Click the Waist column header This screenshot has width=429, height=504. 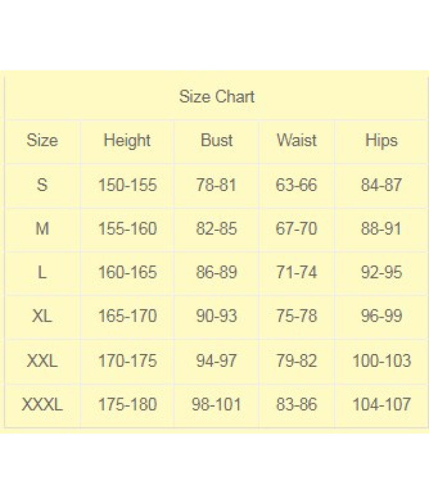(x=297, y=140)
